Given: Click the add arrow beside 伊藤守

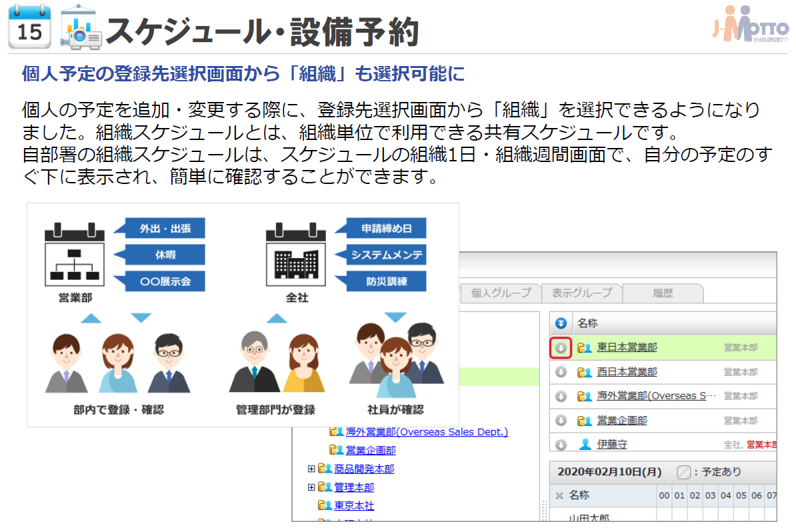Looking at the screenshot, I should pyautogui.click(x=561, y=445).
